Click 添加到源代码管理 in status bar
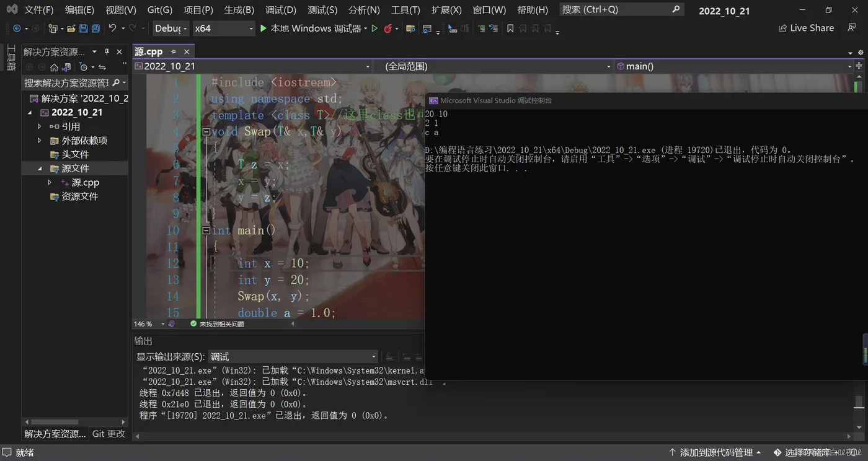Viewport: 868px width, 461px height. point(715,453)
